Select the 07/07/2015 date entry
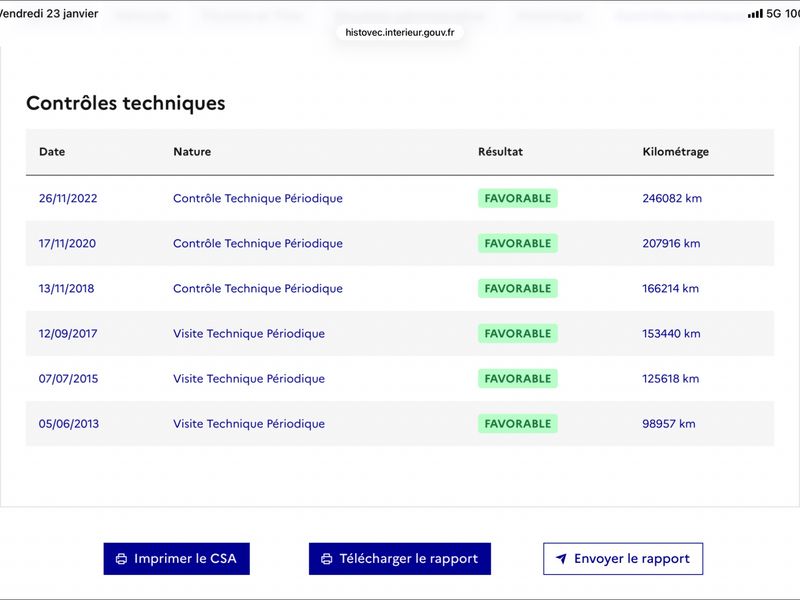This screenshot has width=800, height=600. [68, 379]
